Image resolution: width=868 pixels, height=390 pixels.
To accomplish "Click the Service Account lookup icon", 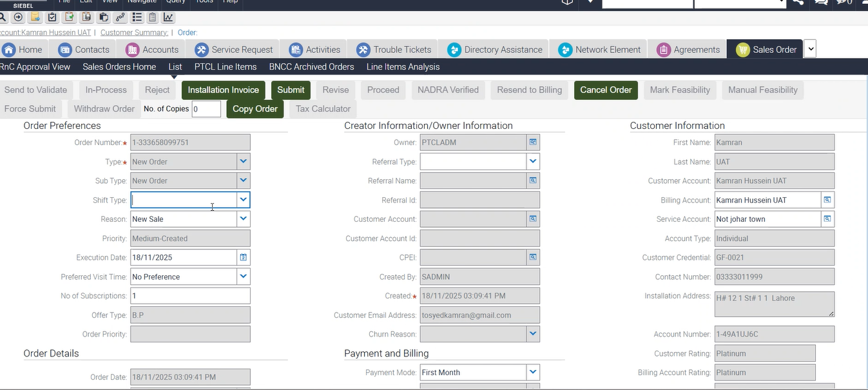I will [x=827, y=219].
